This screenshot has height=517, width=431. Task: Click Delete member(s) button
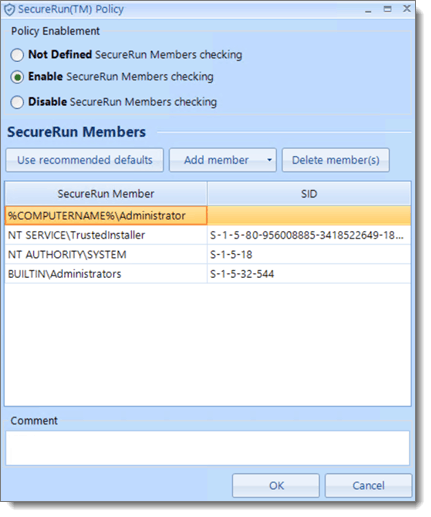pos(336,160)
